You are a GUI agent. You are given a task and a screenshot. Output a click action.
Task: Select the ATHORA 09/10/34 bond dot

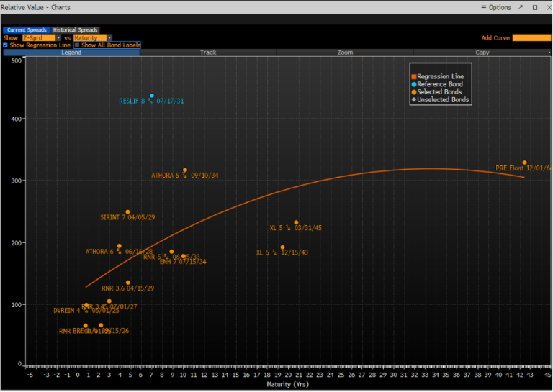point(185,170)
